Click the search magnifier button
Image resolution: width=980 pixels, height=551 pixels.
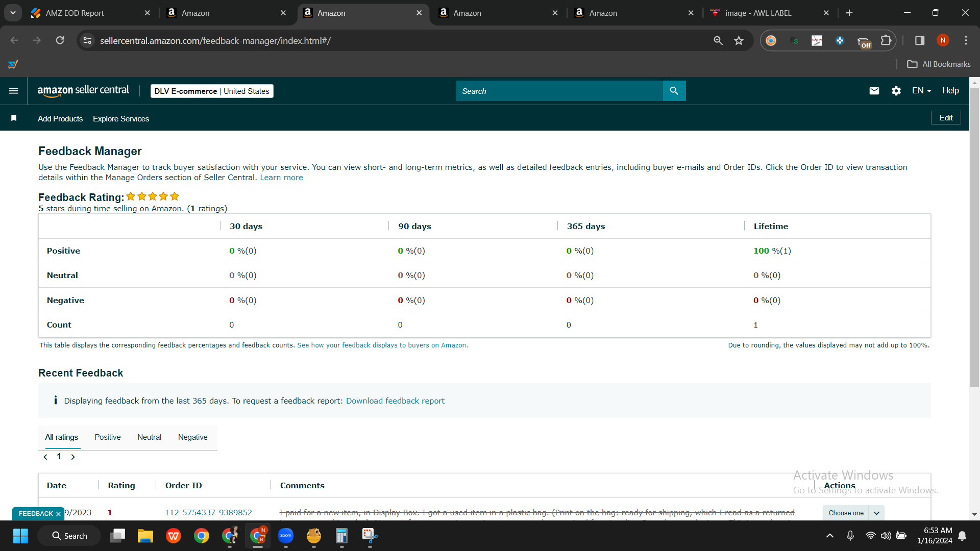pos(674,91)
